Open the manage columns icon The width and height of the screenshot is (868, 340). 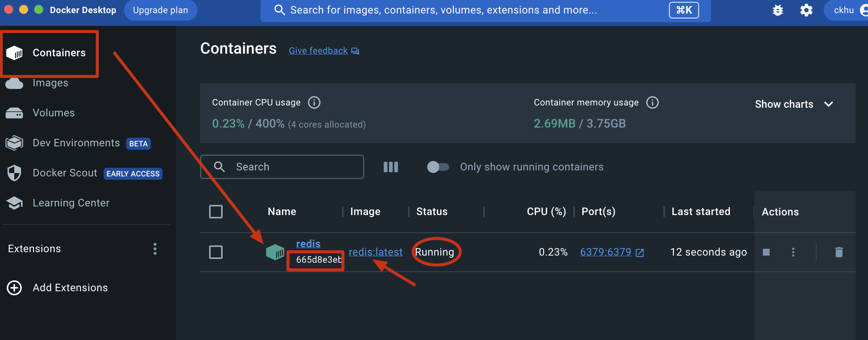(x=391, y=167)
